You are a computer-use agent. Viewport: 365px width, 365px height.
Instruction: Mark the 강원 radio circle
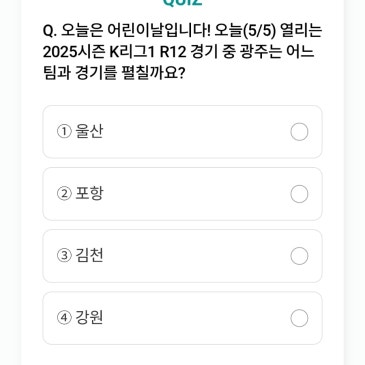299,318
